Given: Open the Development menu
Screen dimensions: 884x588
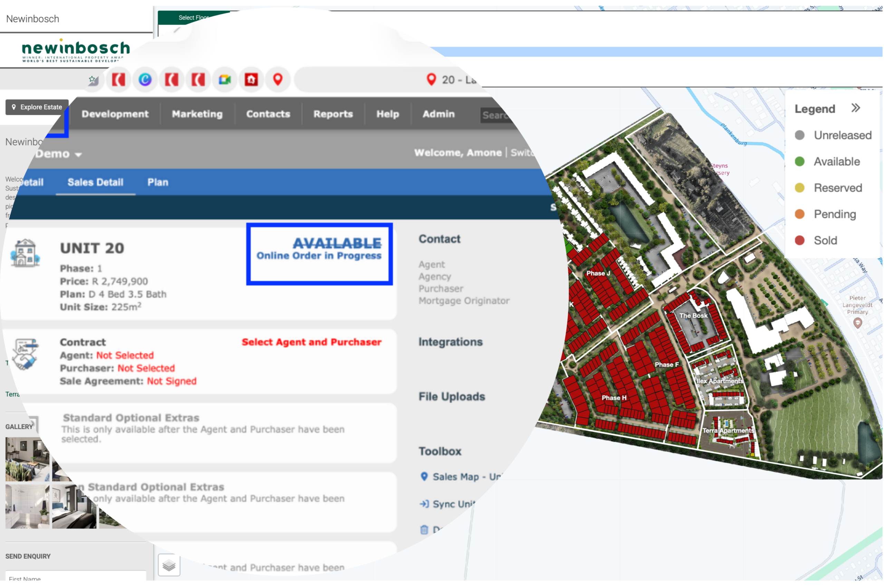Looking at the screenshot, I should click(x=115, y=114).
